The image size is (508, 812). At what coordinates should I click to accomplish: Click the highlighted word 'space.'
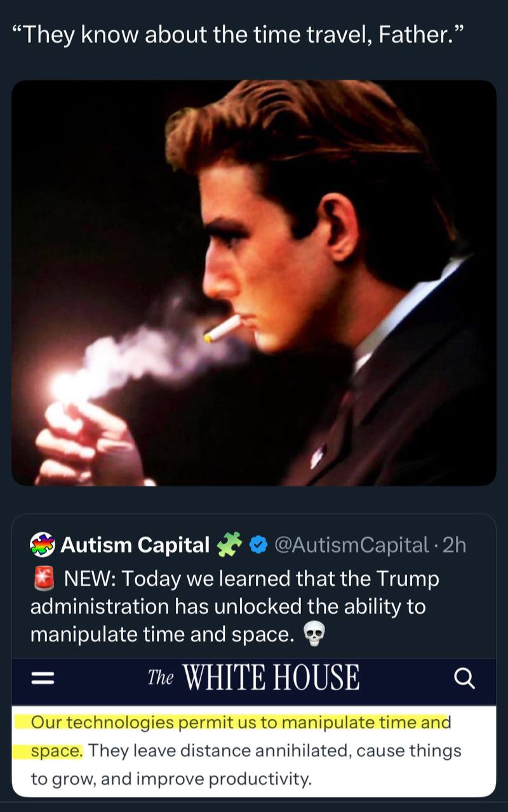pos(57,751)
